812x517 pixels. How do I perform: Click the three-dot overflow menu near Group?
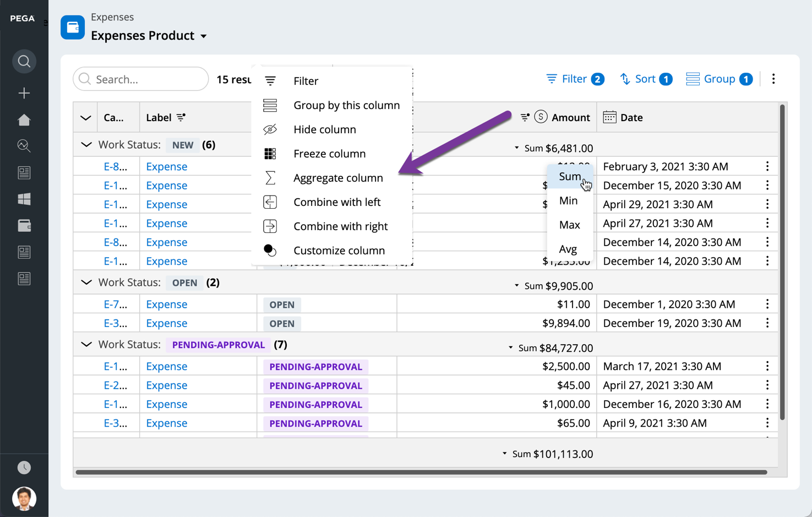(773, 79)
